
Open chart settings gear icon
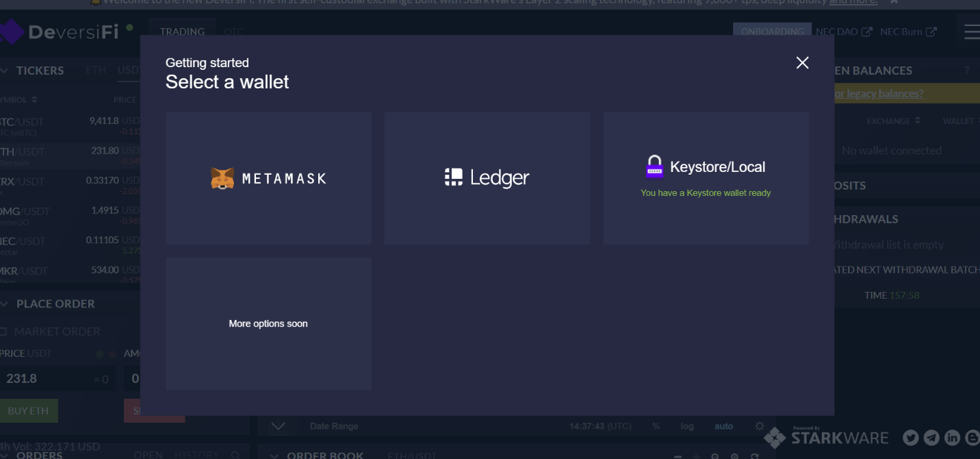[x=760, y=426]
